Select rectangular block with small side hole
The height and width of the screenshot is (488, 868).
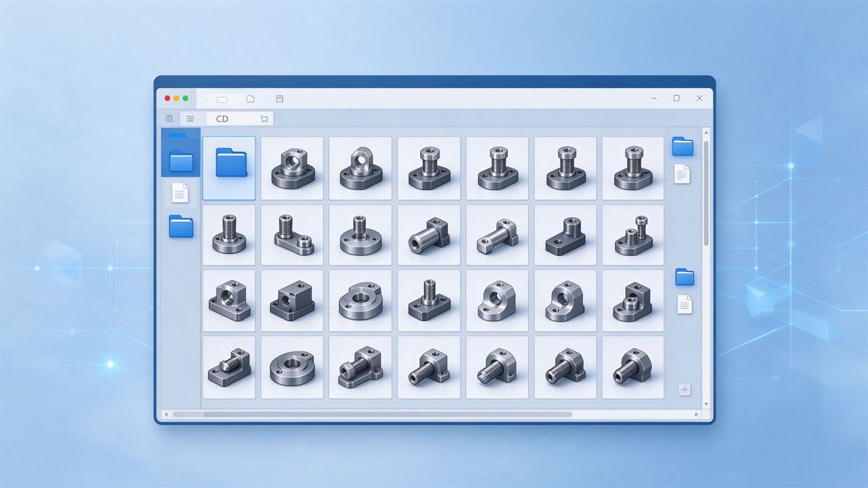292,301
